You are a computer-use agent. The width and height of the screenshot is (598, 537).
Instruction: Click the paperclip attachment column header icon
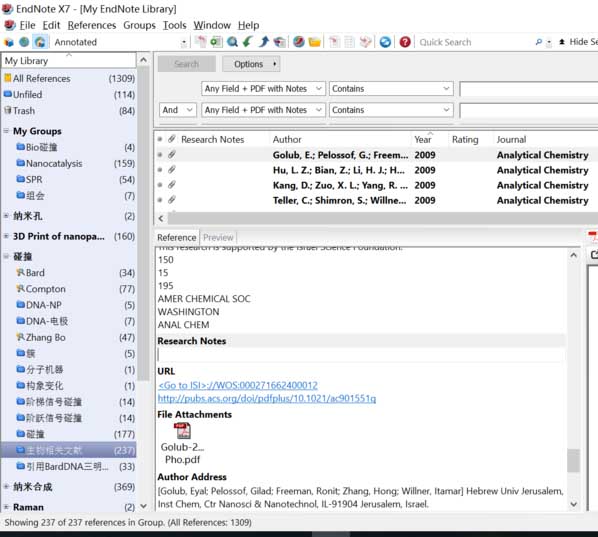tap(172, 139)
